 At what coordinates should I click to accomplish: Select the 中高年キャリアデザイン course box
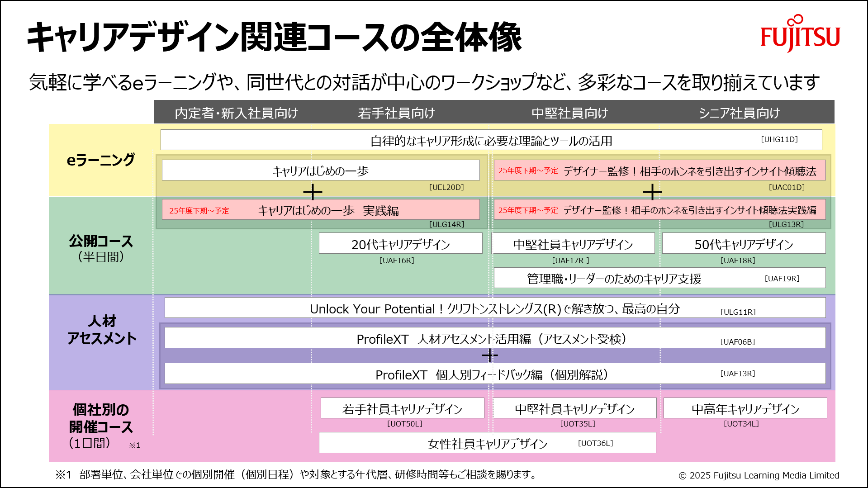(x=745, y=408)
